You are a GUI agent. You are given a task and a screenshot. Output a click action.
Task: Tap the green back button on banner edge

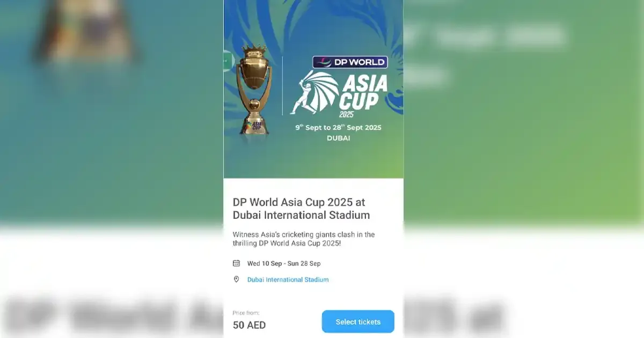point(228,61)
